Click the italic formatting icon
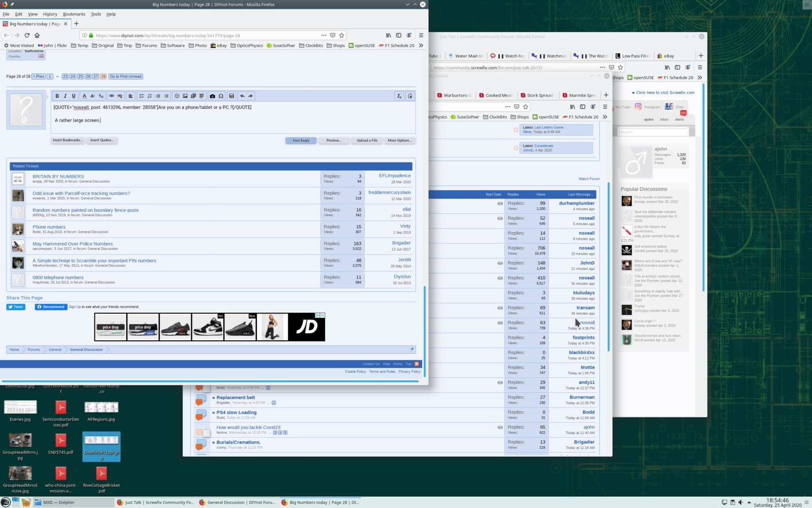This screenshot has width=812, height=508. [x=65, y=96]
